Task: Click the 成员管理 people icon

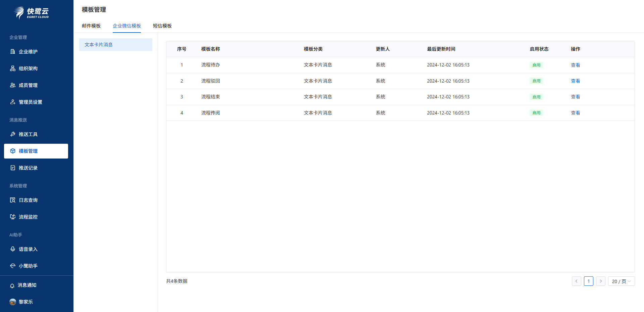Action: [13, 85]
